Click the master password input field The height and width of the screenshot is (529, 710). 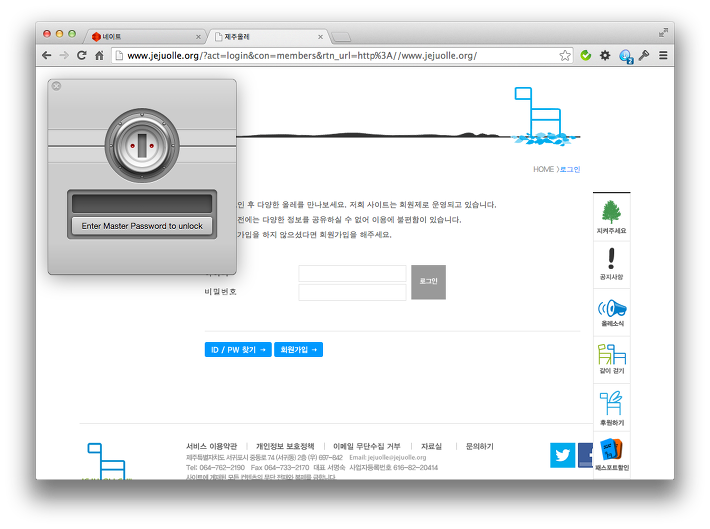coord(142,204)
